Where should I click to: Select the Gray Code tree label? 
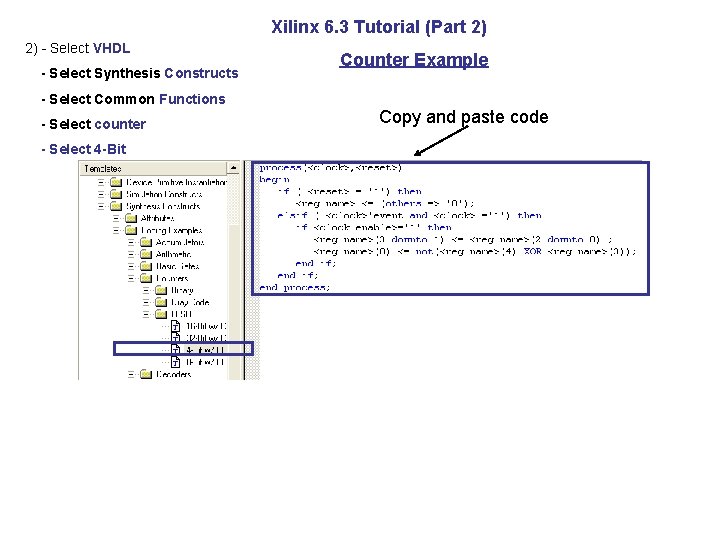tap(190, 302)
